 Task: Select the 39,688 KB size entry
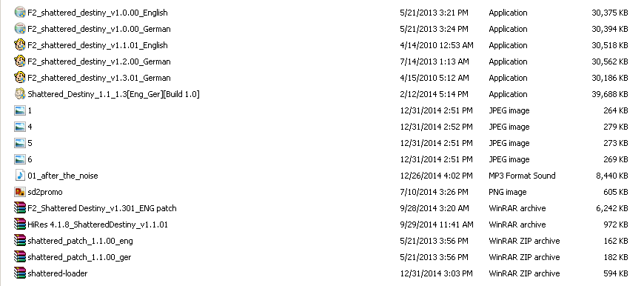609,94
